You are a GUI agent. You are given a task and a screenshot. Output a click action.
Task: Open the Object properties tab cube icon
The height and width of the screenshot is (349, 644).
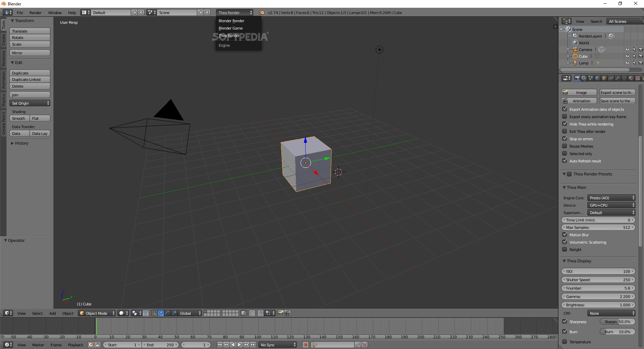[x=604, y=78]
